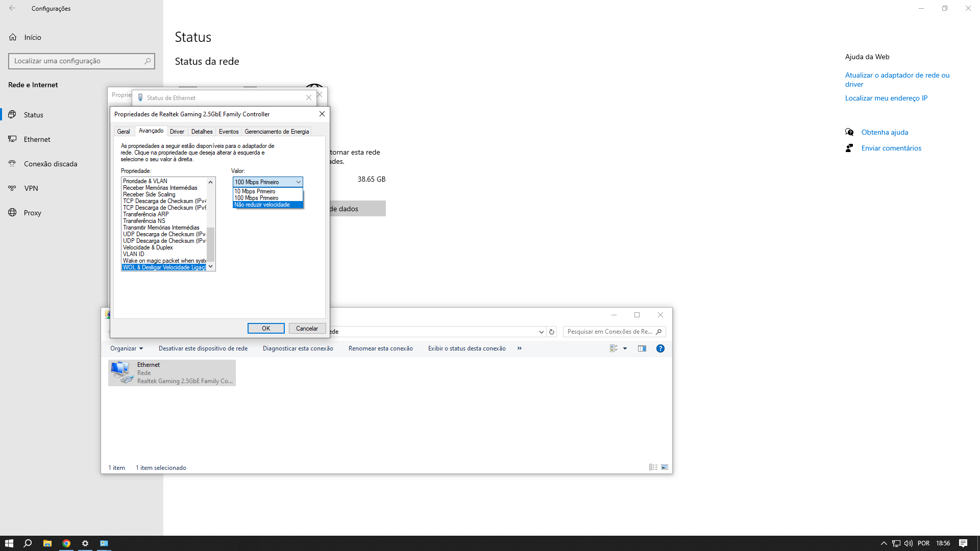Open File Explorer from taskbar
The width and height of the screenshot is (980, 551).
[x=47, y=543]
